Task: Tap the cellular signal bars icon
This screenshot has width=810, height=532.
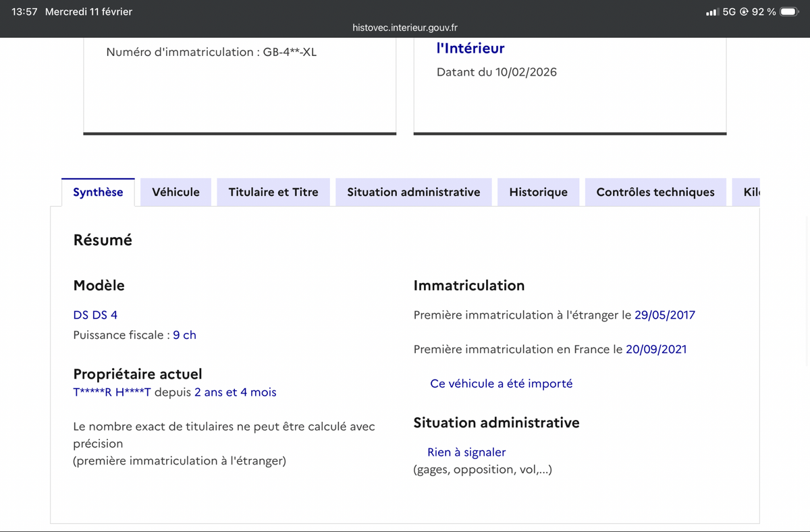Action: click(712, 12)
